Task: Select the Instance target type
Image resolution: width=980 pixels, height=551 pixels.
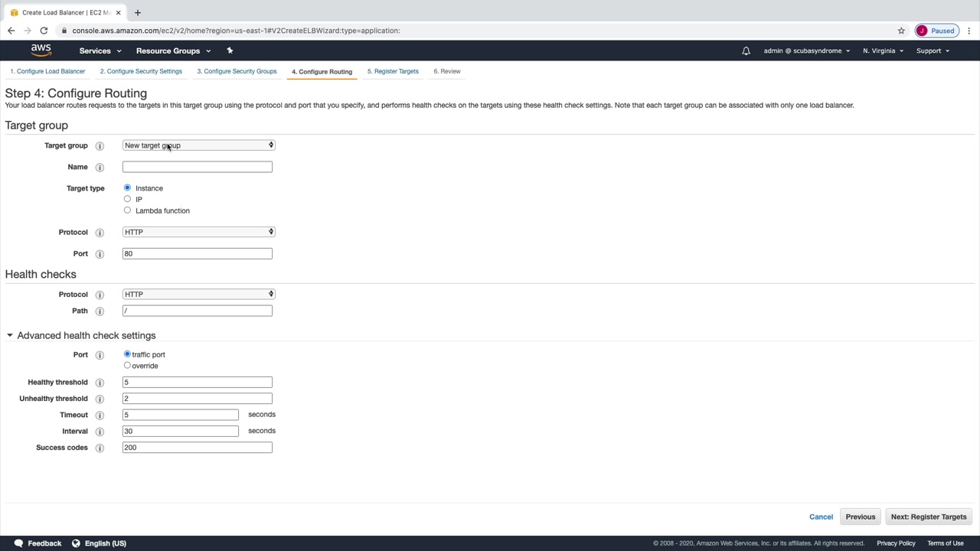Action: 127,187
